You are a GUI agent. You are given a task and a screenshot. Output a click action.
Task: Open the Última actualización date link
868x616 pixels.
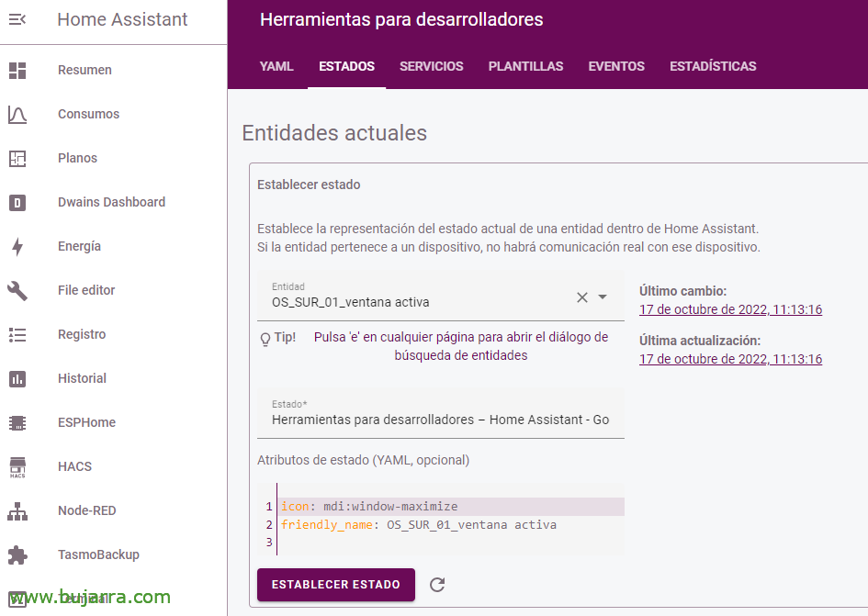point(731,359)
